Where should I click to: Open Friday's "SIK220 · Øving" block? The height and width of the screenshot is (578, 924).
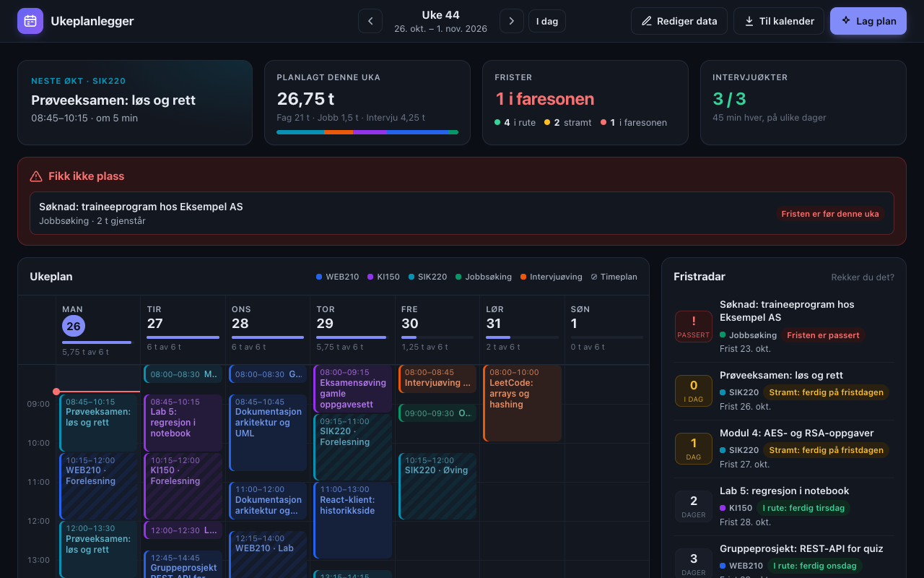tap(437, 486)
